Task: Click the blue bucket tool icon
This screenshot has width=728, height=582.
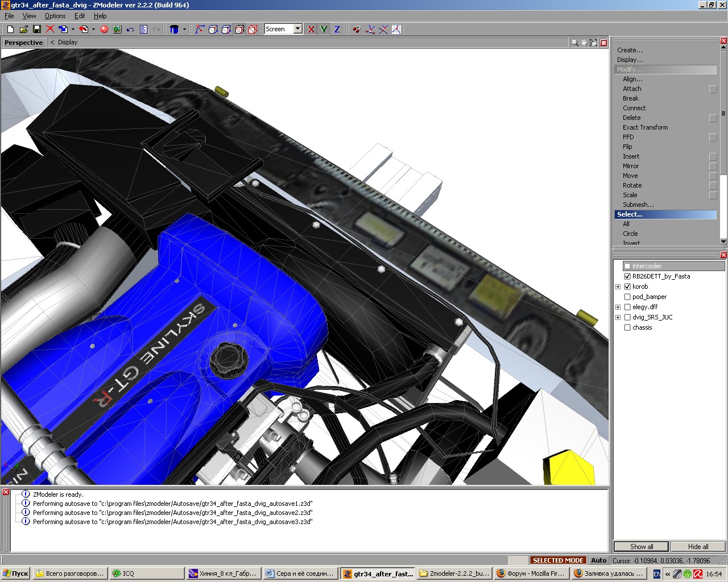Action: [175, 29]
